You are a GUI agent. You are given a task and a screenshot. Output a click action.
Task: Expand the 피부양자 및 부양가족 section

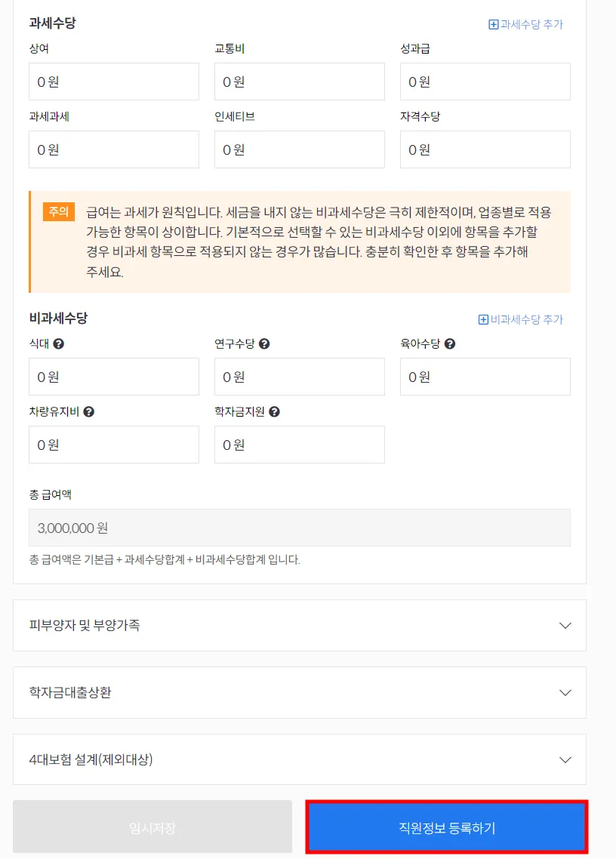(565, 625)
